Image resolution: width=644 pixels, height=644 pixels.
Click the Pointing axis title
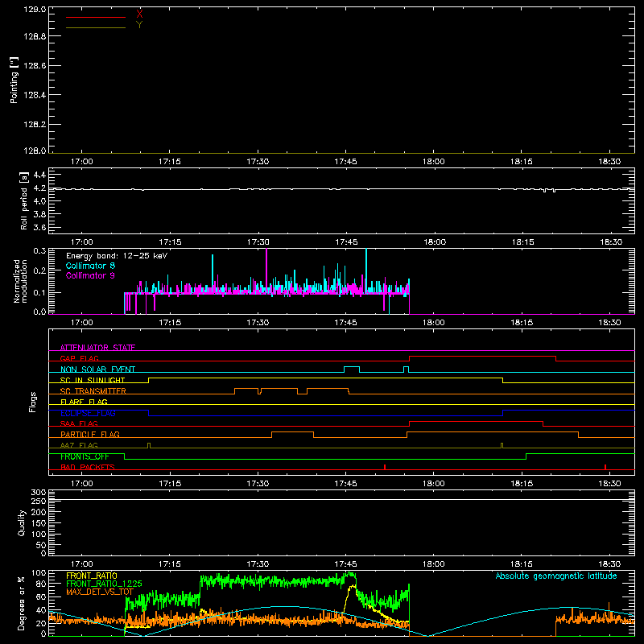[x=14, y=80]
